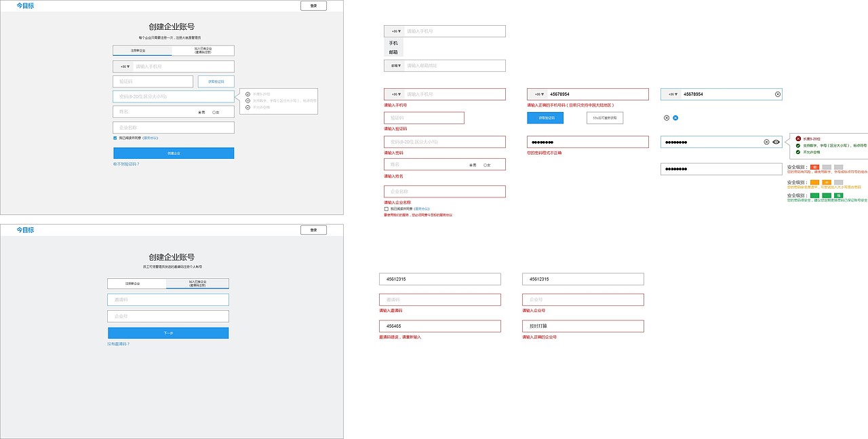Image resolution: width=868 pixels, height=439 pixels.
Task: Open +86 dropdown in empty red phone field
Action: pos(396,94)
